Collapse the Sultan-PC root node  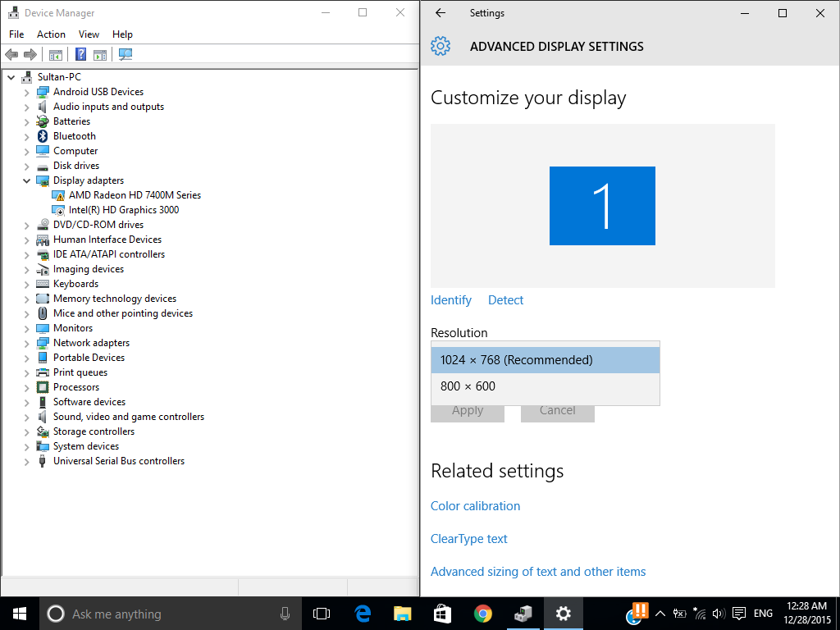pos(11,77)
